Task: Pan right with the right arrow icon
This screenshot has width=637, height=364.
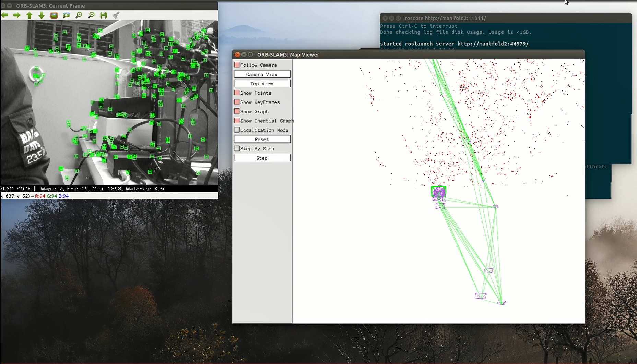Action: coord(17,15)
